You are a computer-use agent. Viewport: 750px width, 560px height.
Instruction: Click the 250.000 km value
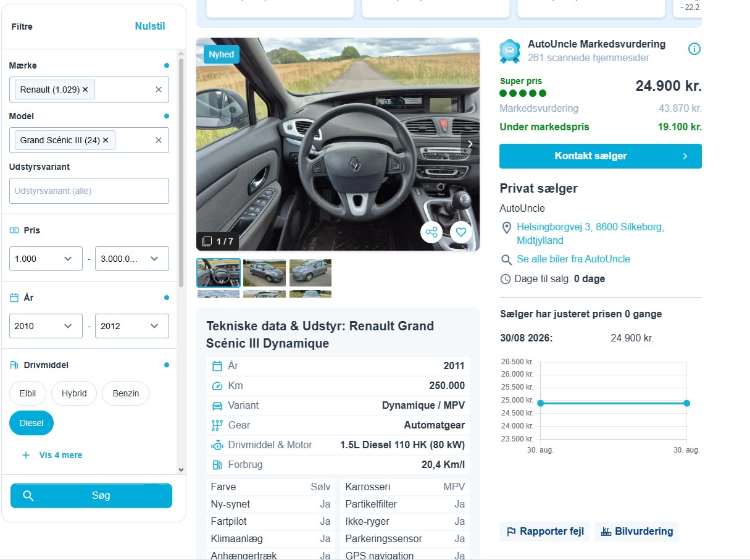pos(447,386)
